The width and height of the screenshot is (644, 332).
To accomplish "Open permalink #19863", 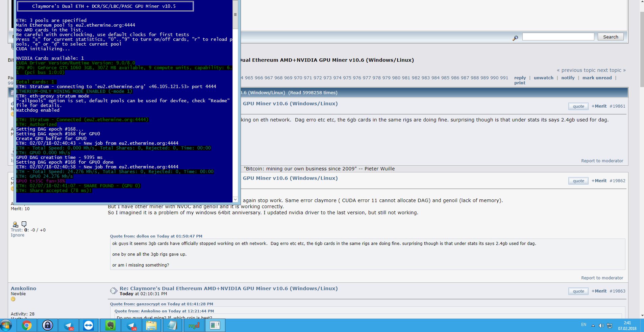I will point(617,291).
